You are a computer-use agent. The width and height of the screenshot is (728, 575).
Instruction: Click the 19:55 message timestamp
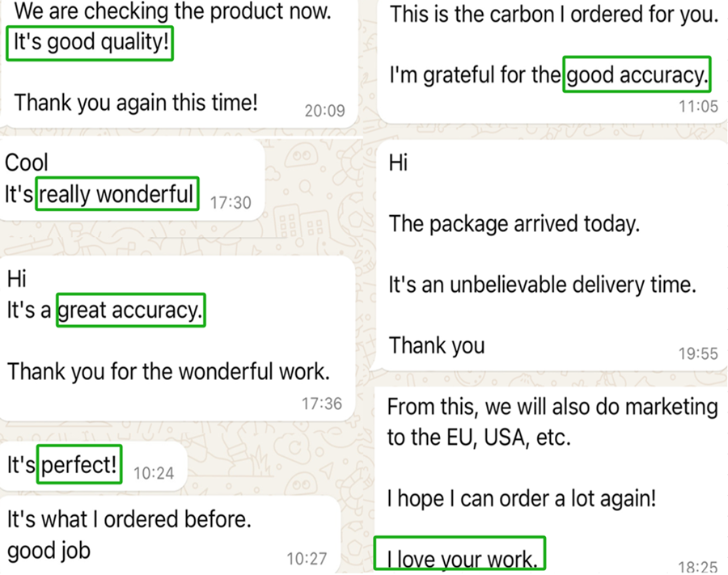698,353
